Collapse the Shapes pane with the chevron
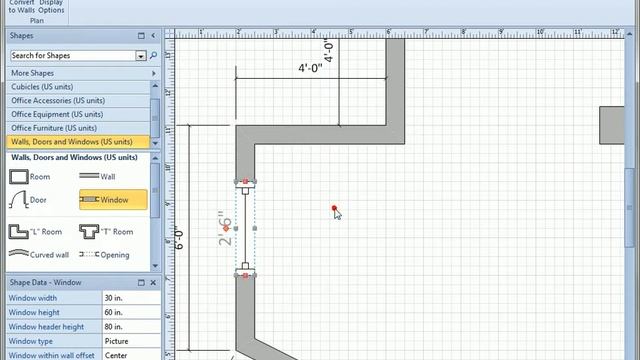 [153, 36]
